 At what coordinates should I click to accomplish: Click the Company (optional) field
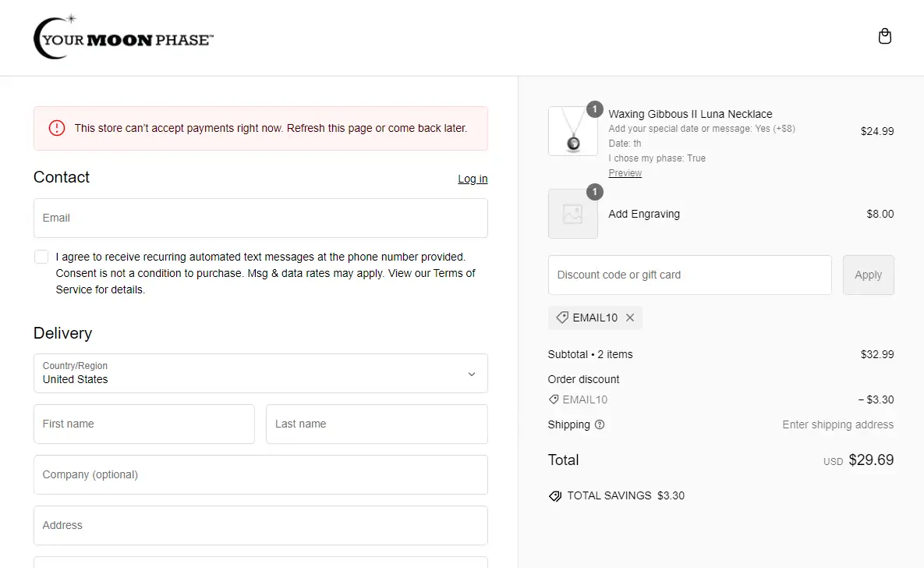(x=260, y=474)
